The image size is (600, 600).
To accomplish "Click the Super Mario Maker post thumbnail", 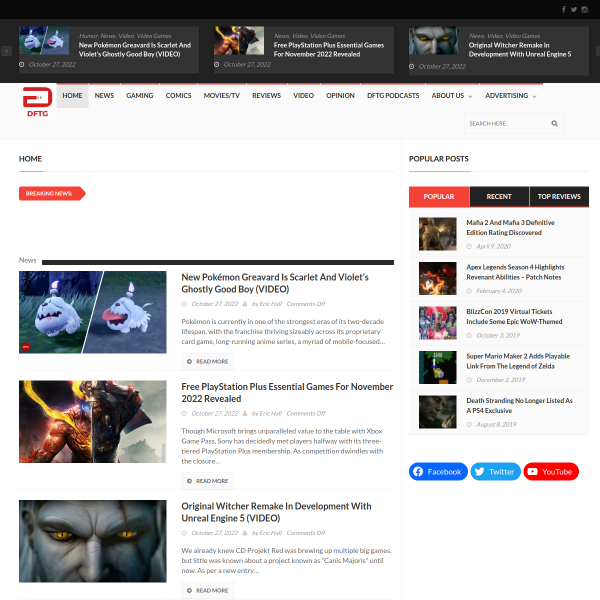I will [x=437, y=367].
